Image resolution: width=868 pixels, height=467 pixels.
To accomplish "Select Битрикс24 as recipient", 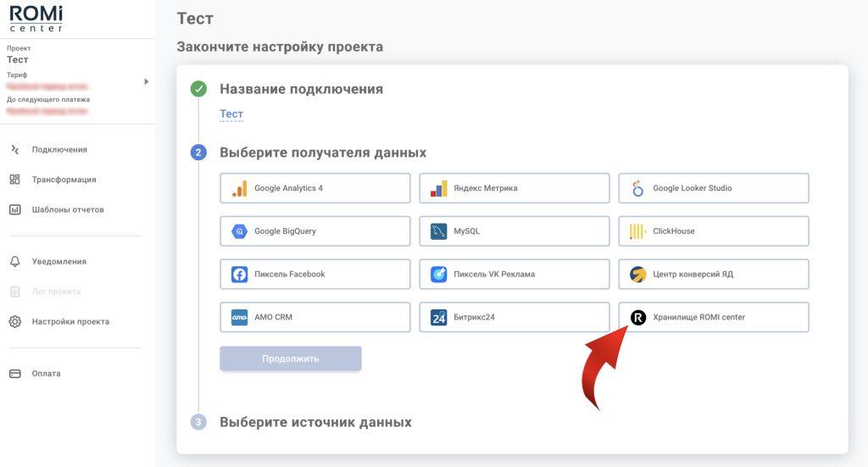I will (515, 317).
